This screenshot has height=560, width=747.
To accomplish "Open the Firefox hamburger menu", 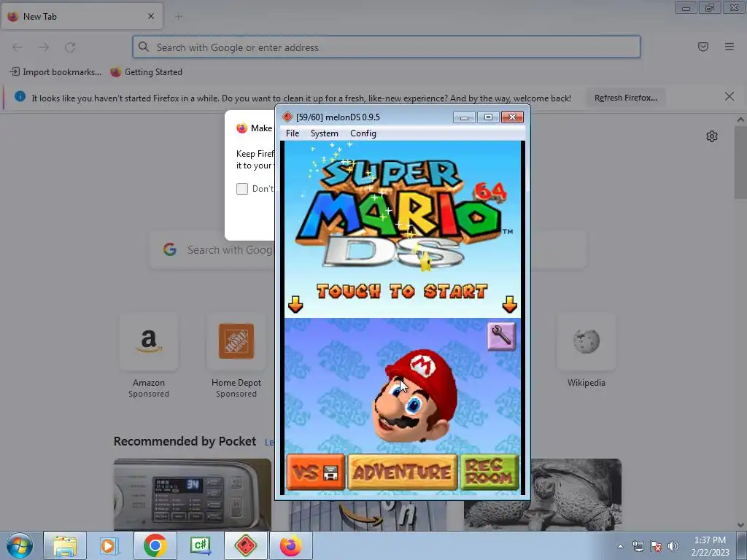I will 729,47.
